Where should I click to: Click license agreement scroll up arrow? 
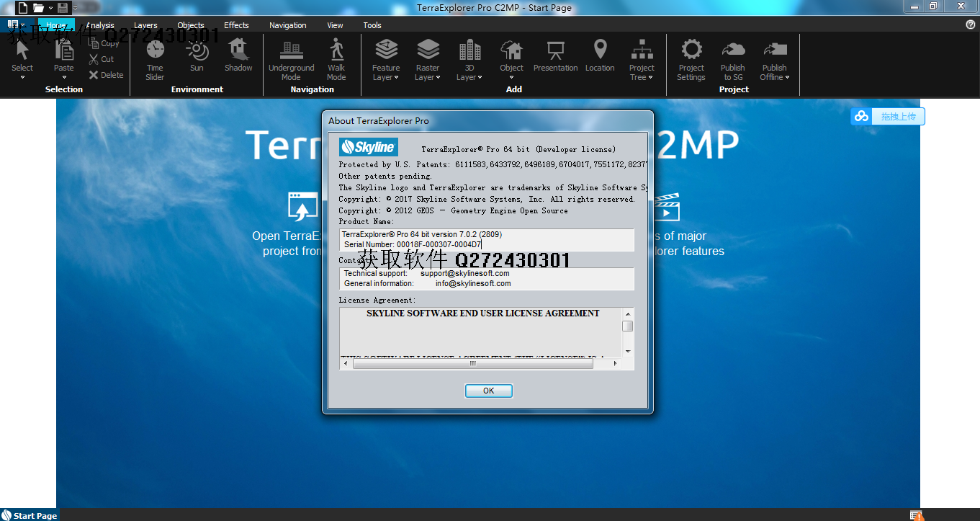pos(628,313)
